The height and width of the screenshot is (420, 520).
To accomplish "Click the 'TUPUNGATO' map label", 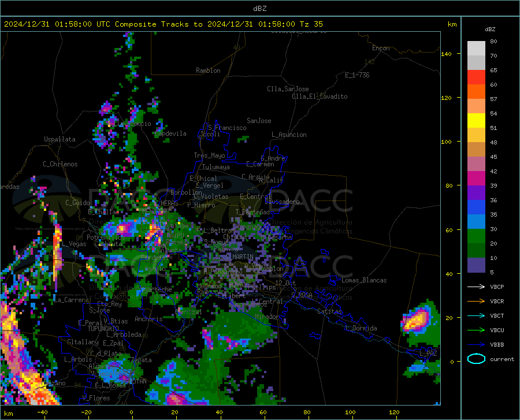I will (103, 329).
